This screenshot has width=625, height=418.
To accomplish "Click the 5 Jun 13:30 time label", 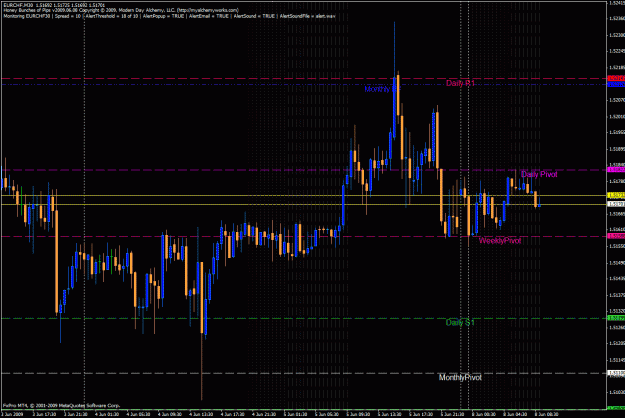I will pos(389,414).
